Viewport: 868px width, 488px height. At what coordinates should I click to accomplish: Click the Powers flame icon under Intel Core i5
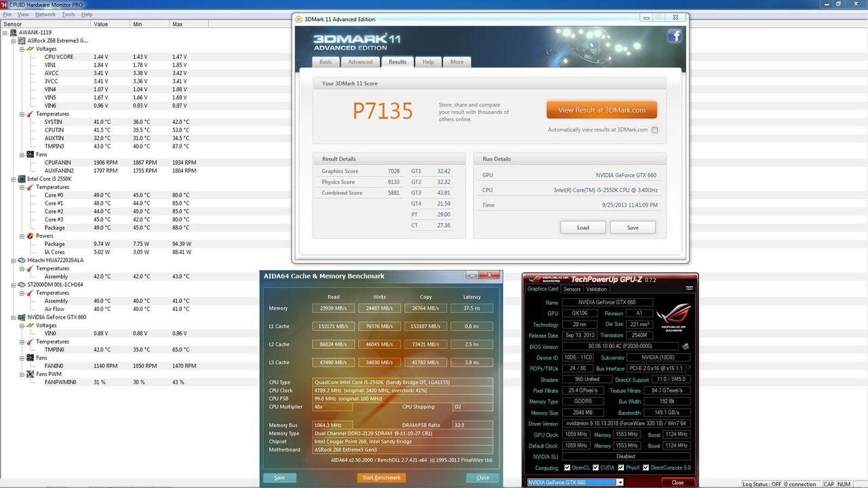30,236
